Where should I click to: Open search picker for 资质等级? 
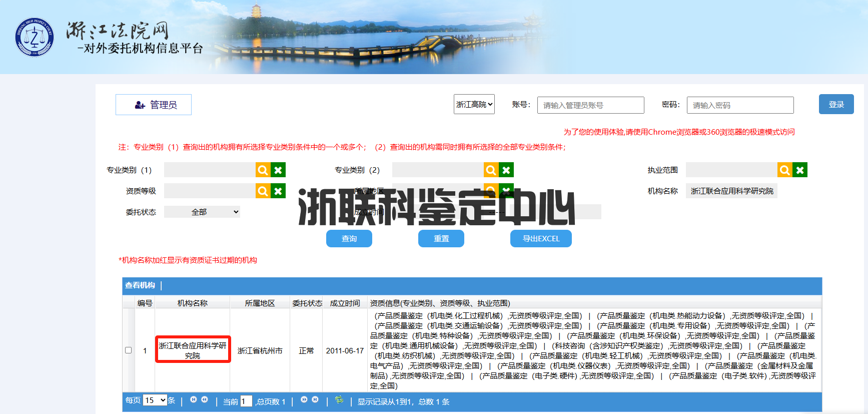point(263,191)
